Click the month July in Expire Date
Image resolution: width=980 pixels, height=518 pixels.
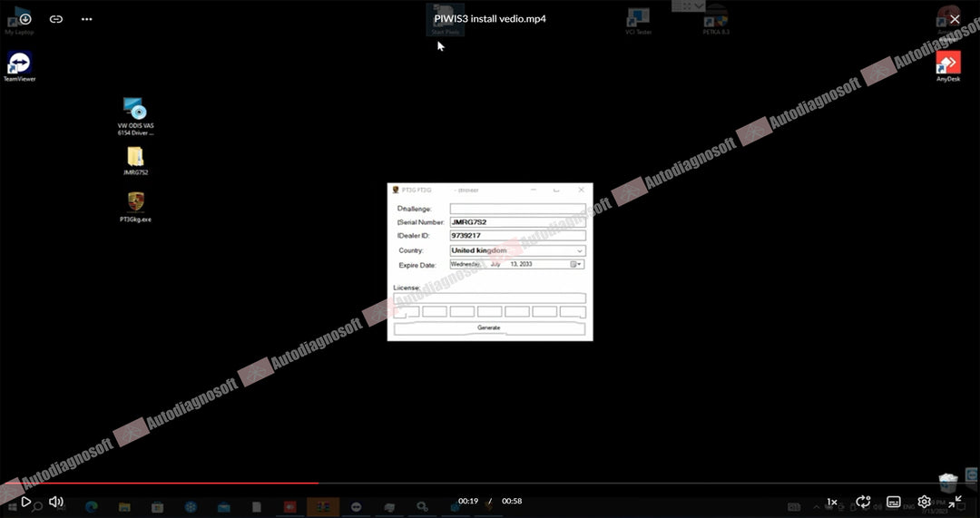pos(495,264)
